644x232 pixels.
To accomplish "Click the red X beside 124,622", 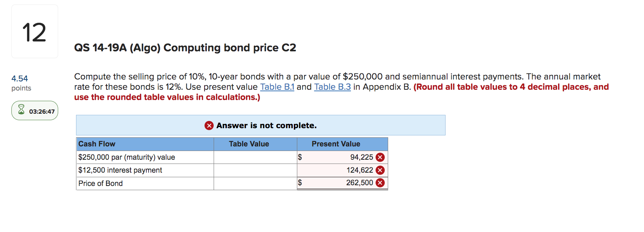I will (x=380, y=170).
